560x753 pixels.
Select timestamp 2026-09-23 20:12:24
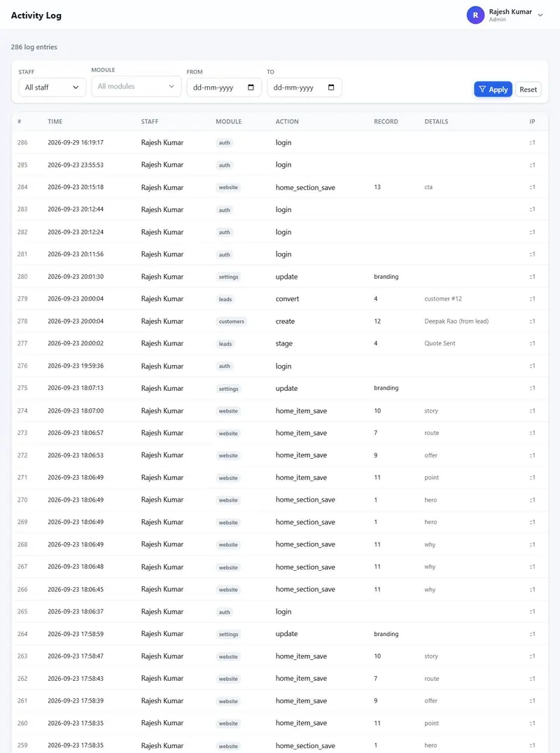pos(76,232)
